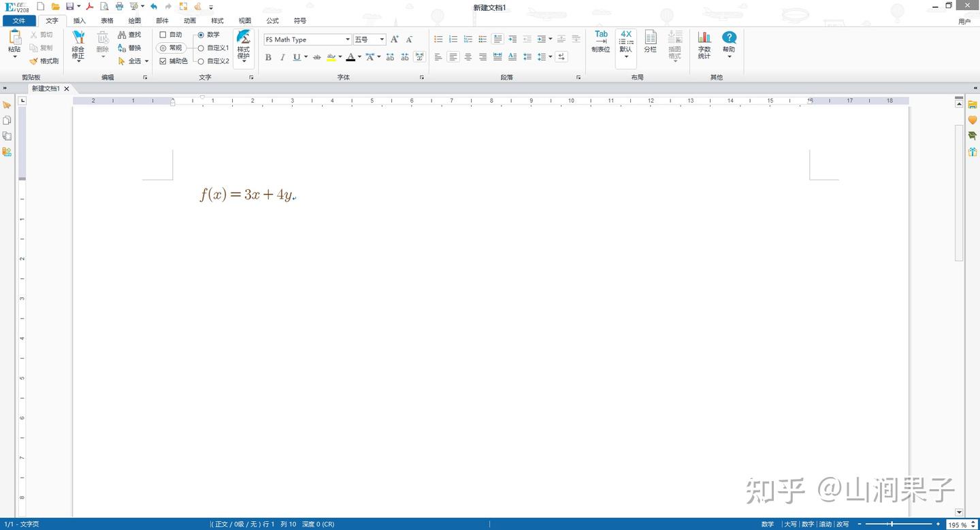Select the 自定义1 radio button
Screen dimensions: 980x530
(x=201, y=48)
